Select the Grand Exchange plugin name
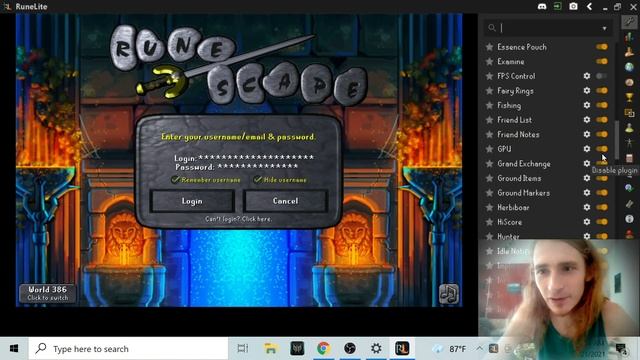The height and width of the screenshot is (360, 640). pos(524,164)
